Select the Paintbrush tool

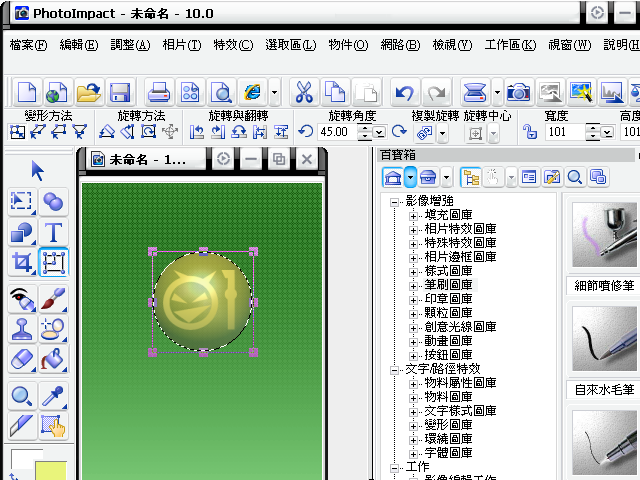(53, 299)
